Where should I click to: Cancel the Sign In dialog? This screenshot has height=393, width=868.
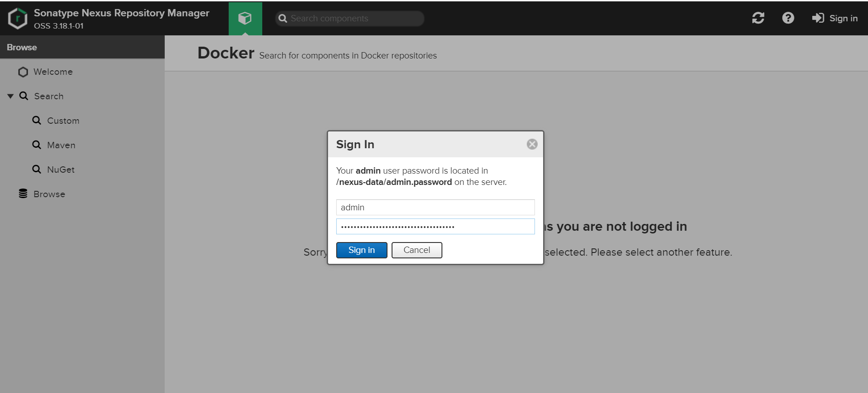[417, 250]
